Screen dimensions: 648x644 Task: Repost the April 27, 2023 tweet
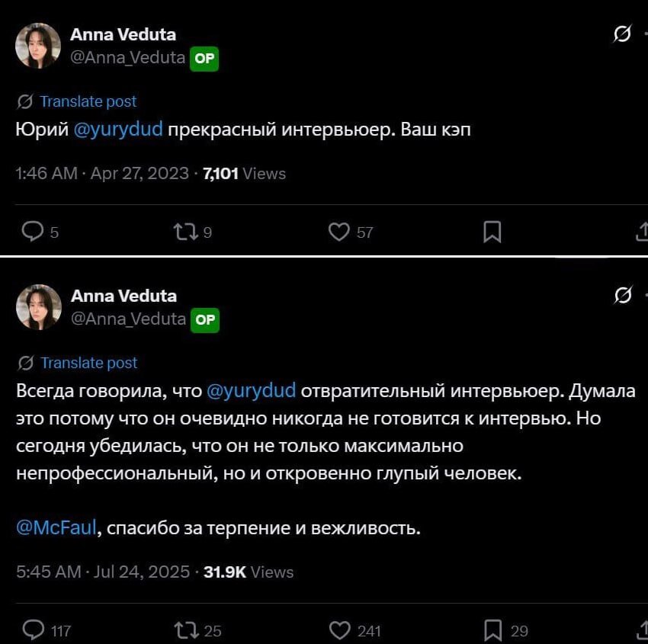(x=185, y=231)
